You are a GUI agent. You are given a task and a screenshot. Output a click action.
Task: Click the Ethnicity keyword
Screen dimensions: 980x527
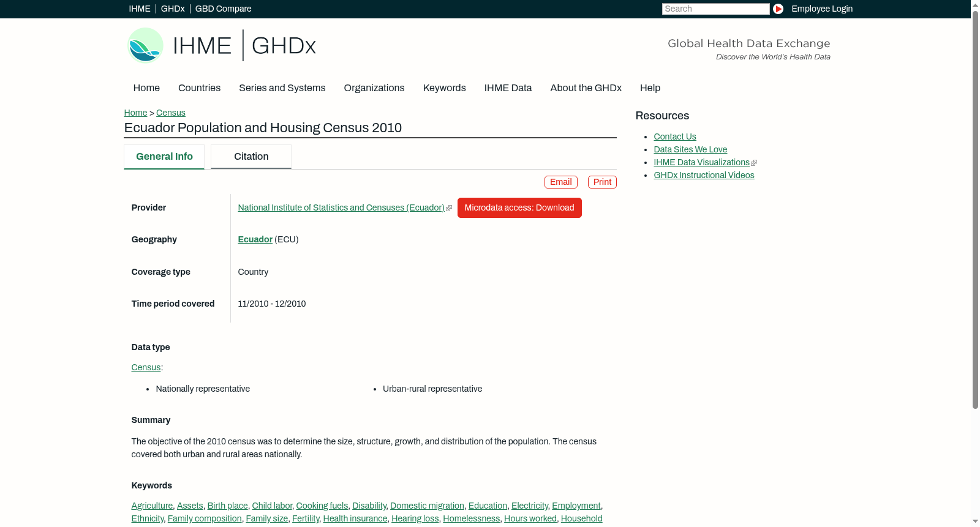[x=148, y=518]
